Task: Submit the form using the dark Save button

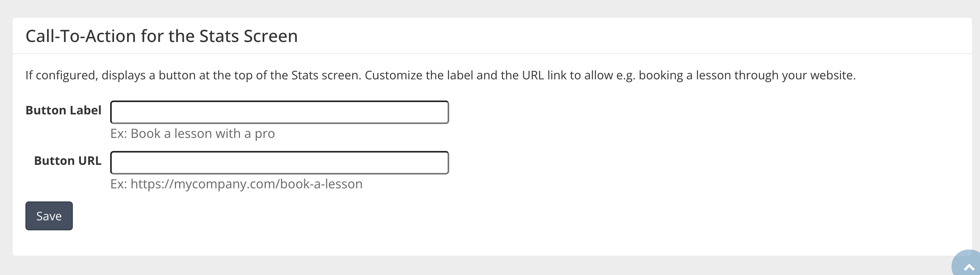Action: tap(49, 216)
